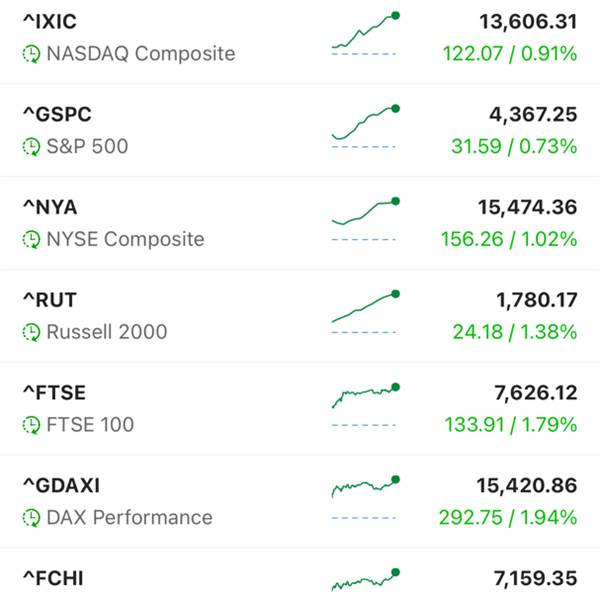Open the ^IXIC sparkline chart

pyautogui.click(x=364, y=34)
